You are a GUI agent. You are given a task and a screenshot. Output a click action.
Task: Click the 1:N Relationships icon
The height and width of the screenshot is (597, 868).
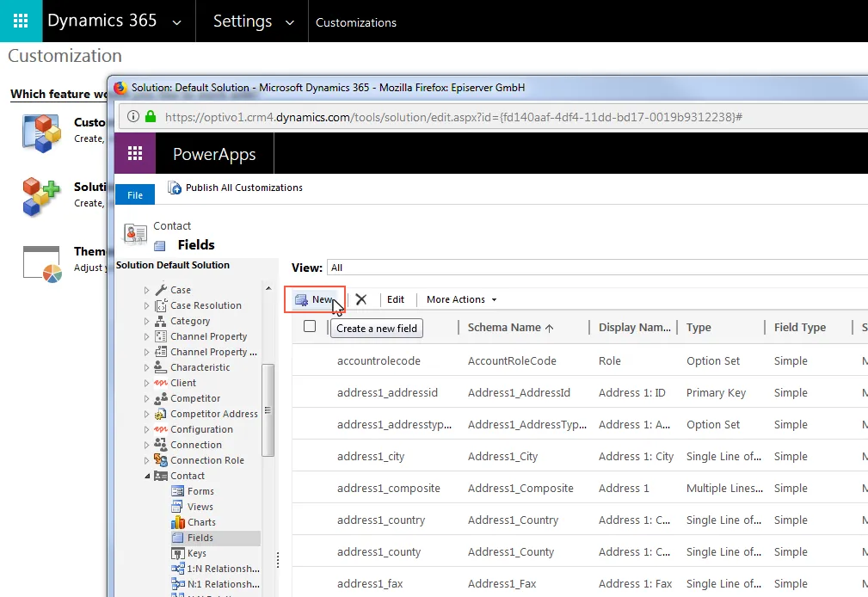(178, 569)
